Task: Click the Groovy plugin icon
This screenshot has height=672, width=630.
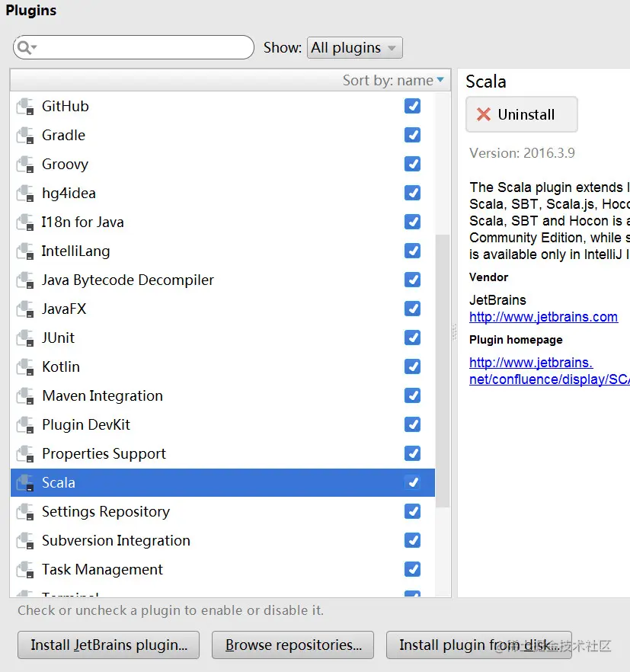Action: (x=25, y=164)
